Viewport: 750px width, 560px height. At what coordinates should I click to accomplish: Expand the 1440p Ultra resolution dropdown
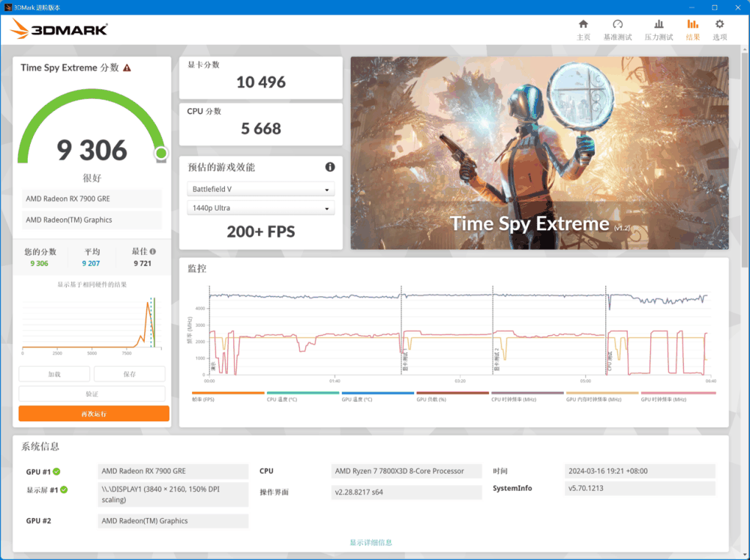click(x=260, y=207)
